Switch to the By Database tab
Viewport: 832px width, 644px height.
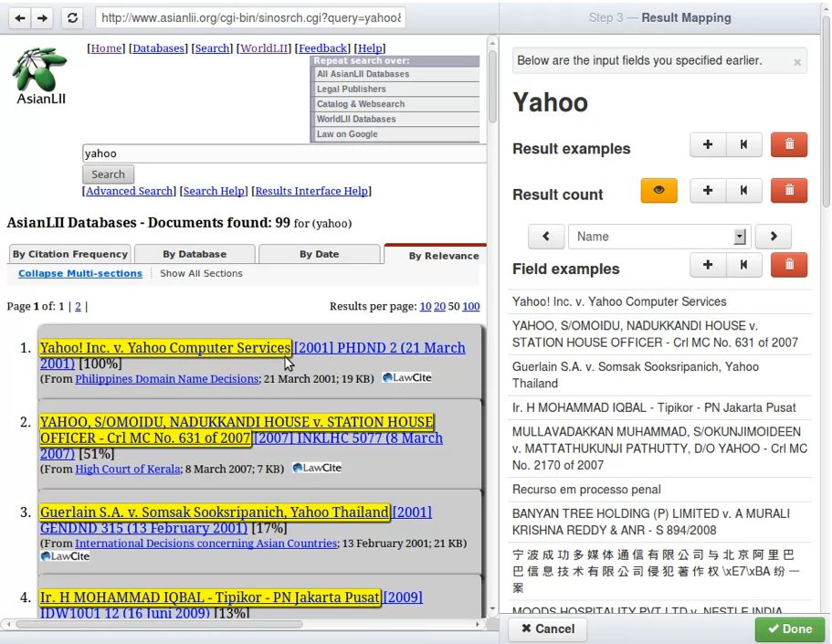coord(195,254)
